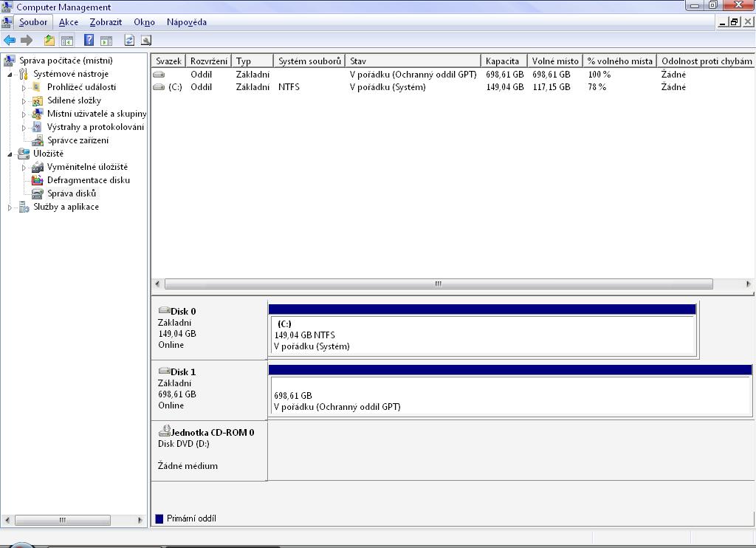Expand the Sdílené složky node
The image size is (756, 548).
pos(24,101)
